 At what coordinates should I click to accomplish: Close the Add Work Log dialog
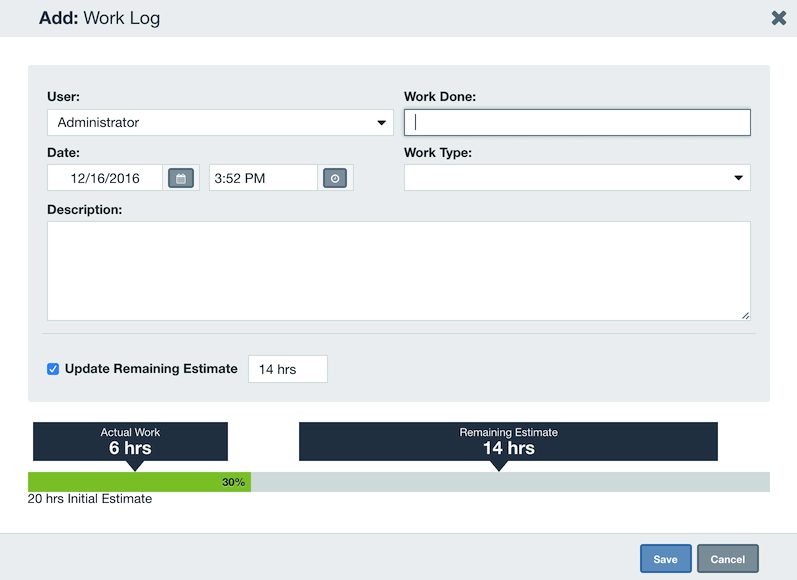[779, 18]
